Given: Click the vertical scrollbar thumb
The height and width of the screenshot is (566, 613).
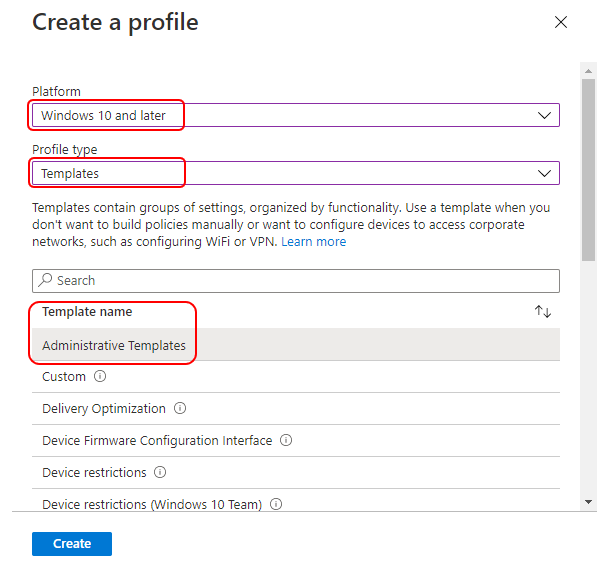Looking at the screenshot, I should 588,170.
